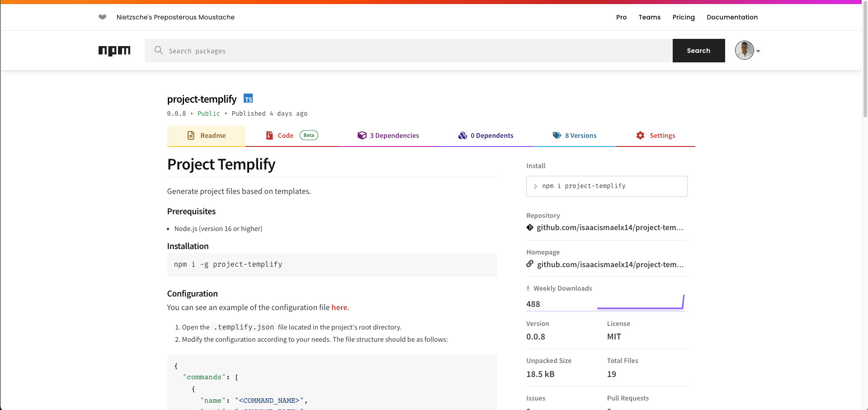Open the account avatar dropdown arrow
Screen dimensions: 868x410
click(758, 51)
